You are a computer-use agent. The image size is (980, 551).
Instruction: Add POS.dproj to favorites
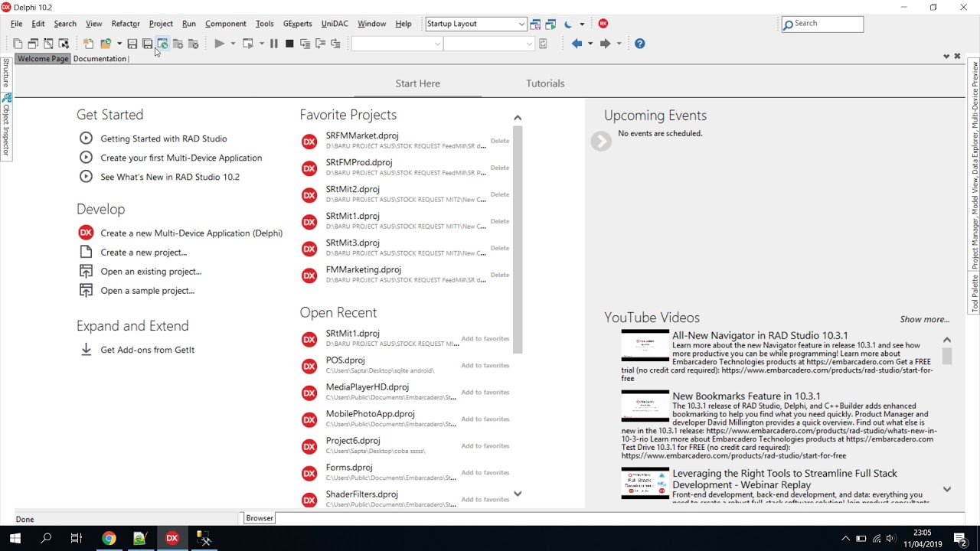pos(485,365)
